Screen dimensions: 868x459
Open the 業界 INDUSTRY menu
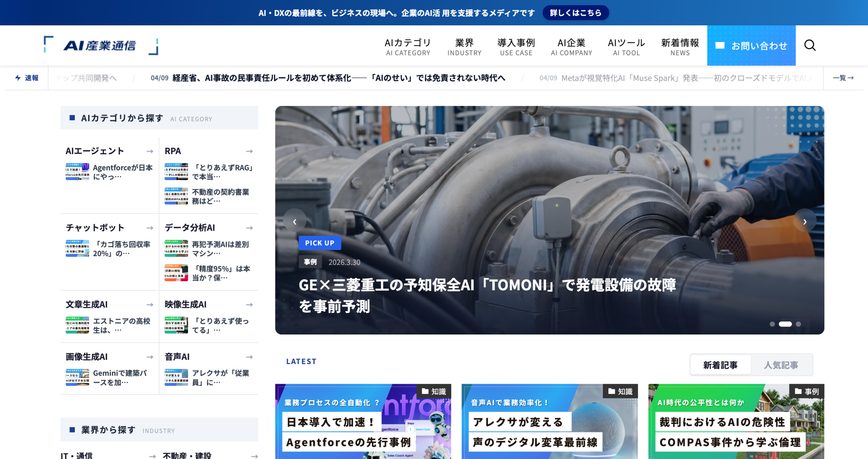[465, 46]
